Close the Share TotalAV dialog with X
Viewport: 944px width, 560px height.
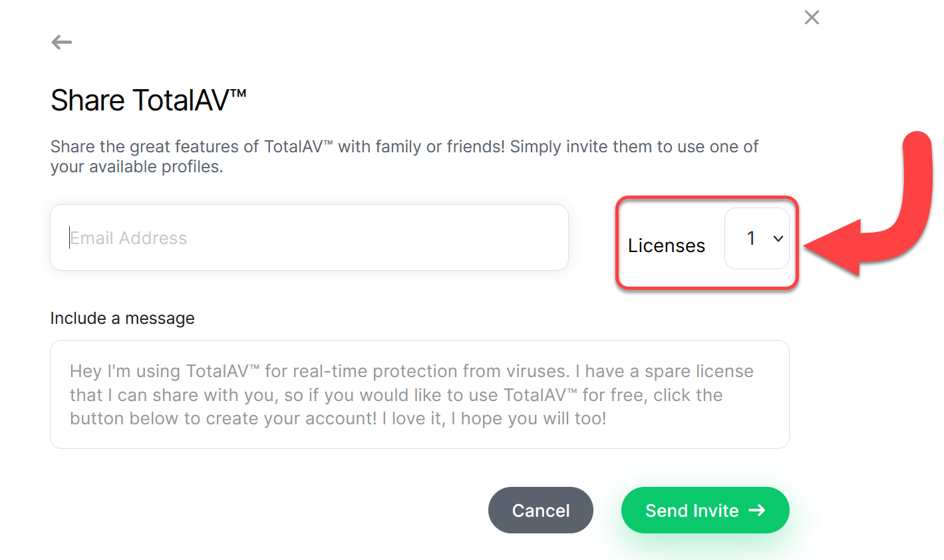812,17
